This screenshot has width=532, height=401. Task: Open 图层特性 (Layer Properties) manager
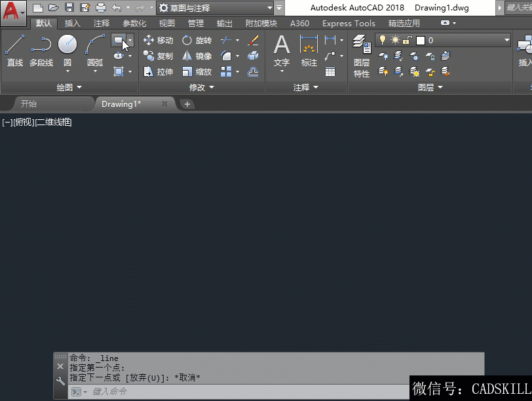[362, 56]
